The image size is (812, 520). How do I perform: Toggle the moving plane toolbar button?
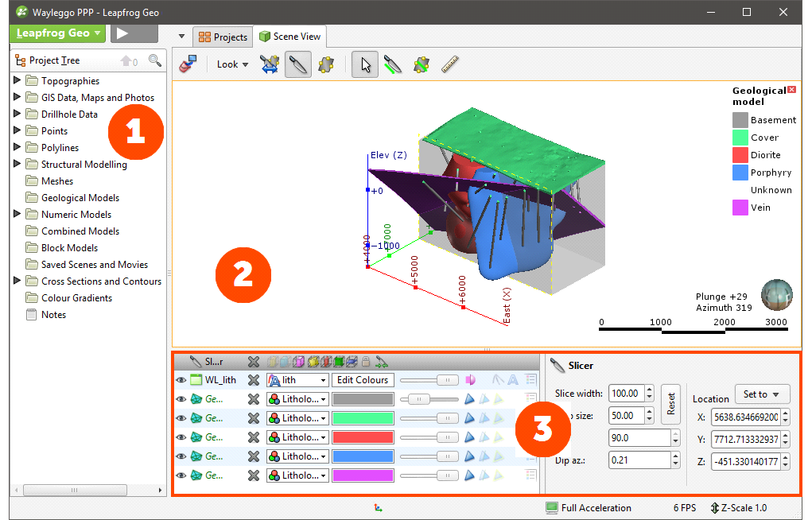pos(326,64)
